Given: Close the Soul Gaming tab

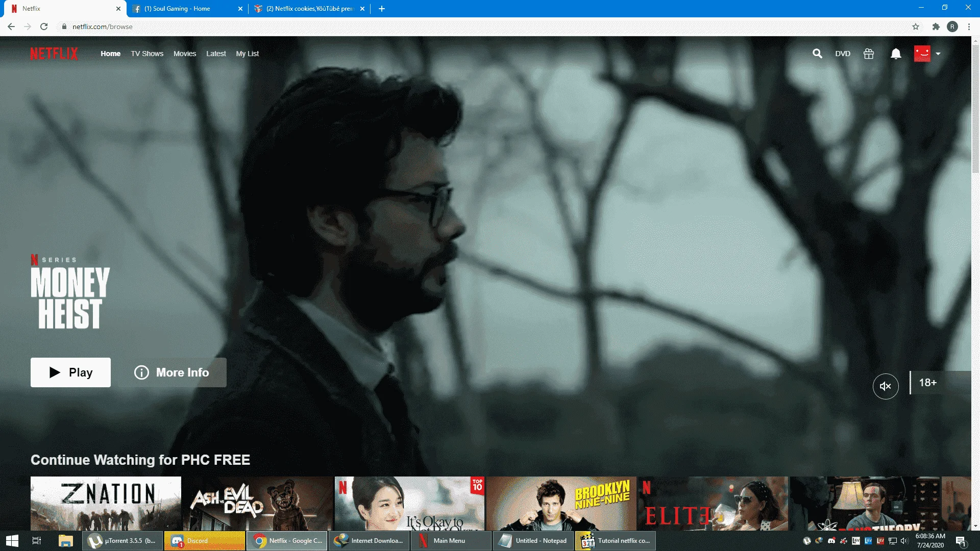Looking at the screenshot, I should tap(240, 9).
